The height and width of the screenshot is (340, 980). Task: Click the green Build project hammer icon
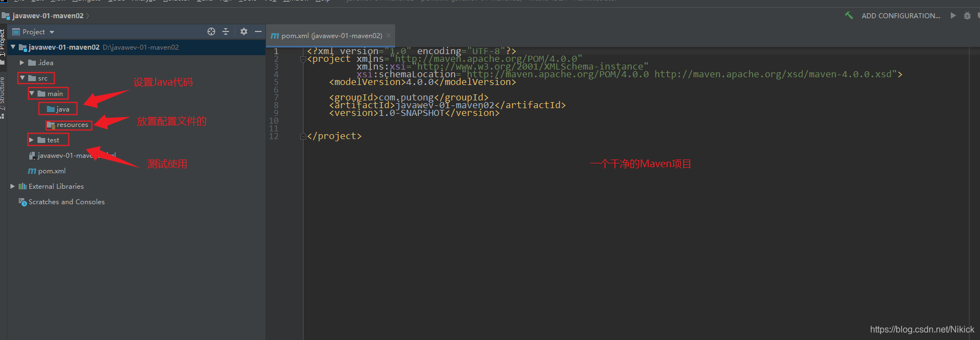point(849,15)
